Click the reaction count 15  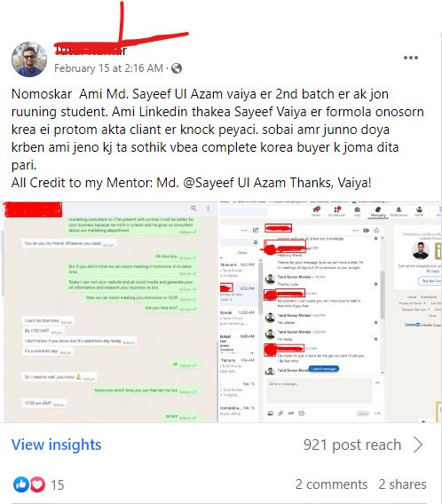tap(58, 484)
